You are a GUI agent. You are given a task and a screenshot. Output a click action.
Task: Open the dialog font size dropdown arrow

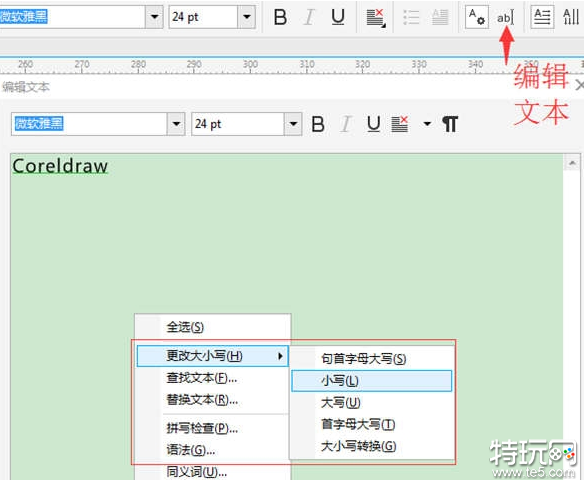click(293, 124)
